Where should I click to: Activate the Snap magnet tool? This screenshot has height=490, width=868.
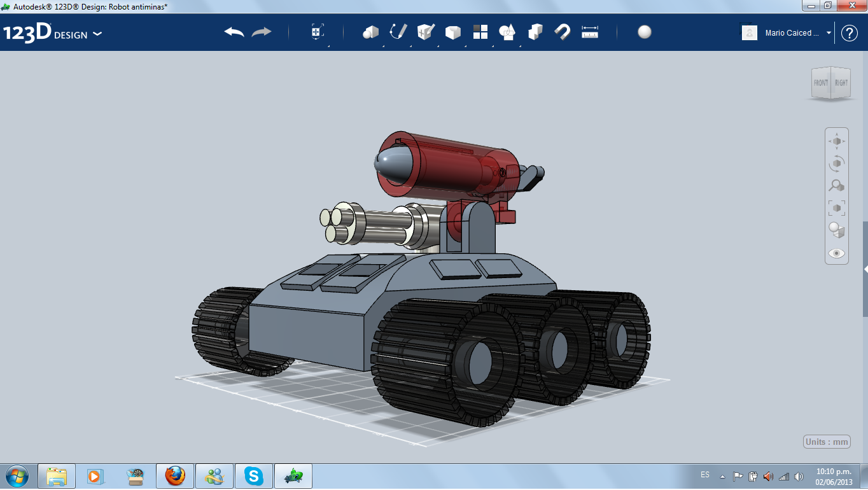coord(563,32)
